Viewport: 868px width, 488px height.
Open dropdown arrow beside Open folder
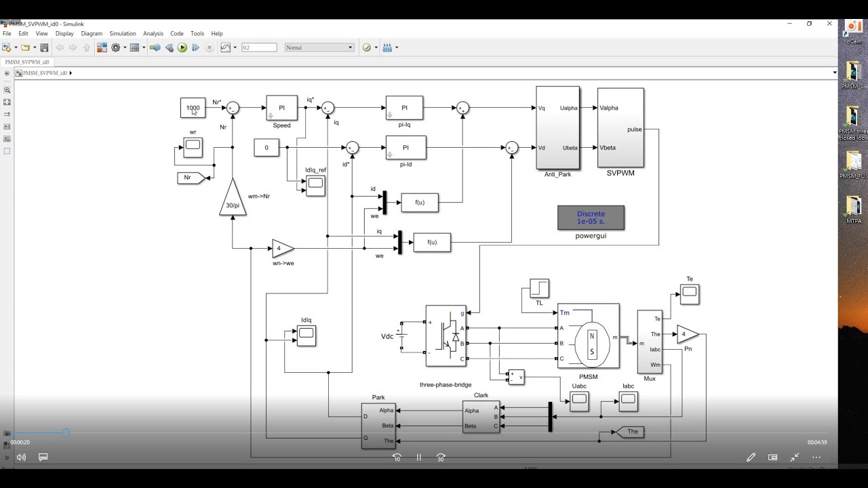click(34, 47)
